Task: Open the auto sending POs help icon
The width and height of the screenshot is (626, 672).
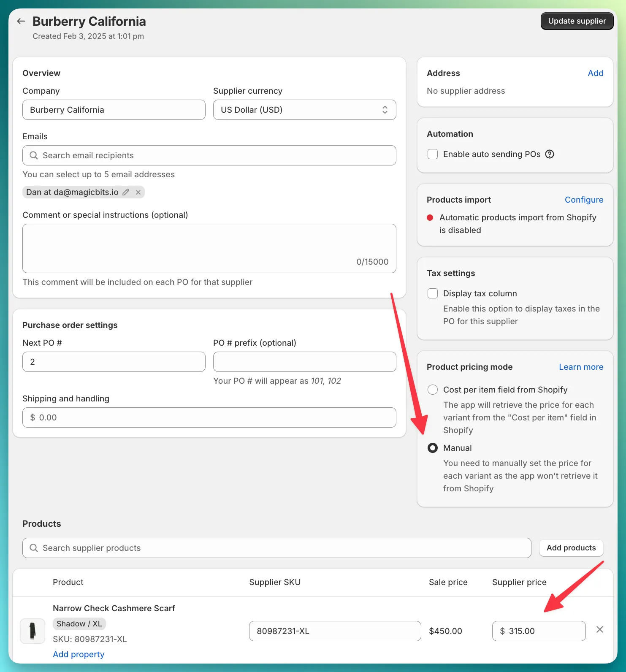Action: coord(550,154)
